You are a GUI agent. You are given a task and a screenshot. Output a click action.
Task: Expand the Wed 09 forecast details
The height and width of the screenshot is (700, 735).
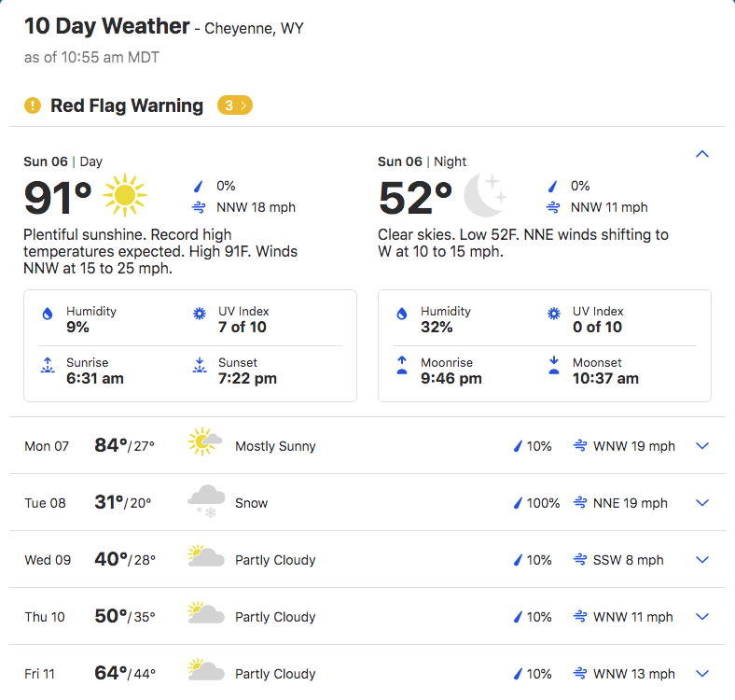pyautogui.click(x=703, y=560)
